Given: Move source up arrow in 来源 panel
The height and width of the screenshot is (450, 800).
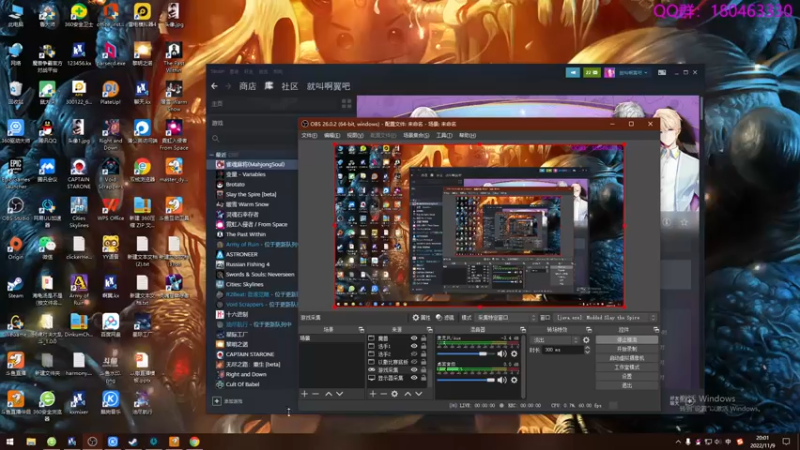Looking at the screenshot, I should (408, 394).
